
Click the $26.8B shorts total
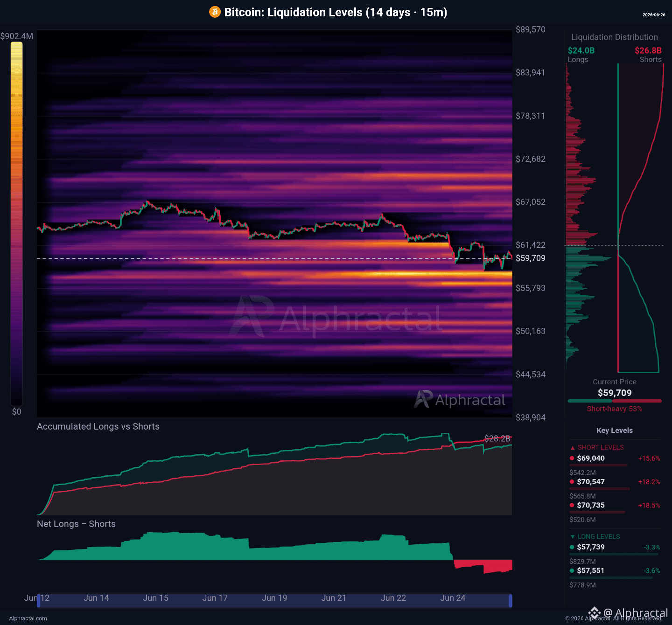click(648, 50)
